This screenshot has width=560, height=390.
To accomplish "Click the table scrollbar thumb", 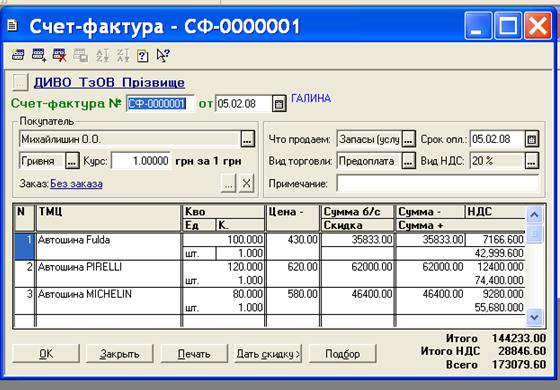I will [x=535, y=235].
